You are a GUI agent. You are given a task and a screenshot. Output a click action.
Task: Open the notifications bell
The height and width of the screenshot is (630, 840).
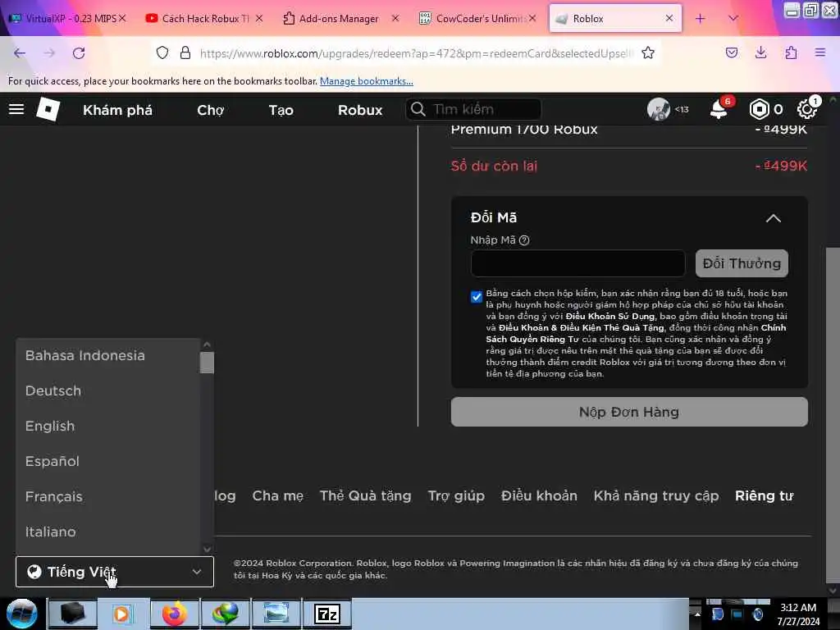(x=719, y=110)
